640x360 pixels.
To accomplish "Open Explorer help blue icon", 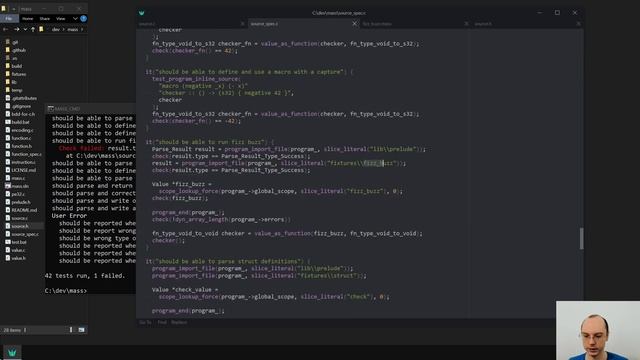I will tap(83, 19).
